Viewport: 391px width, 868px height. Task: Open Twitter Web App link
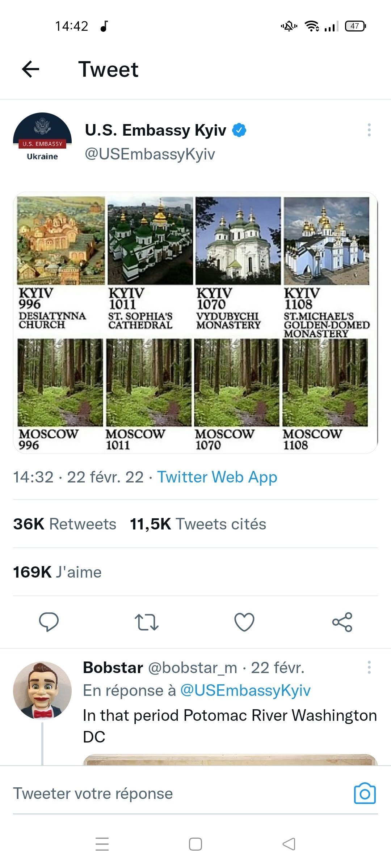[x=217, y=477]
